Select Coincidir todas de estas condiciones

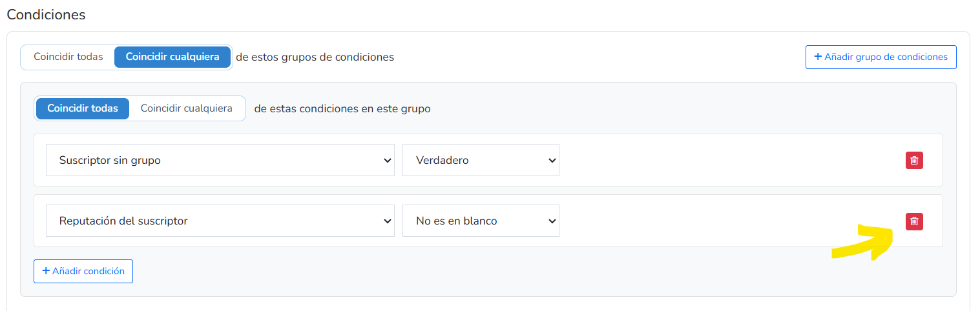coord(83,108)
